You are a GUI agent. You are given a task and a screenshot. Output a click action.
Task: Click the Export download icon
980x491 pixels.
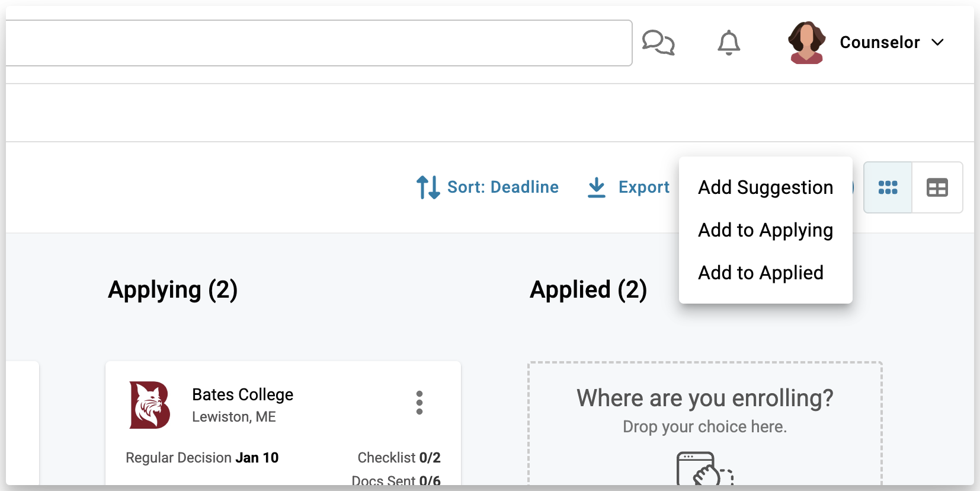click(597, 187)
